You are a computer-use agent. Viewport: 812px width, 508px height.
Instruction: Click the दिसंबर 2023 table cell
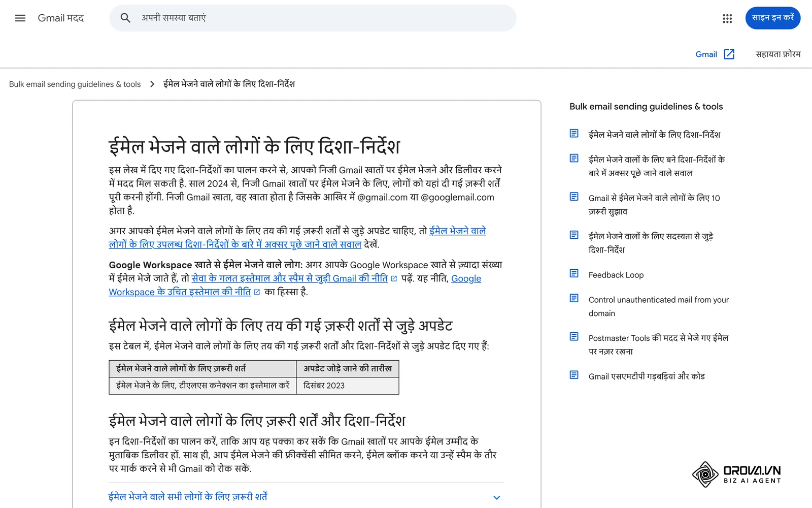[x=348, y=386]
